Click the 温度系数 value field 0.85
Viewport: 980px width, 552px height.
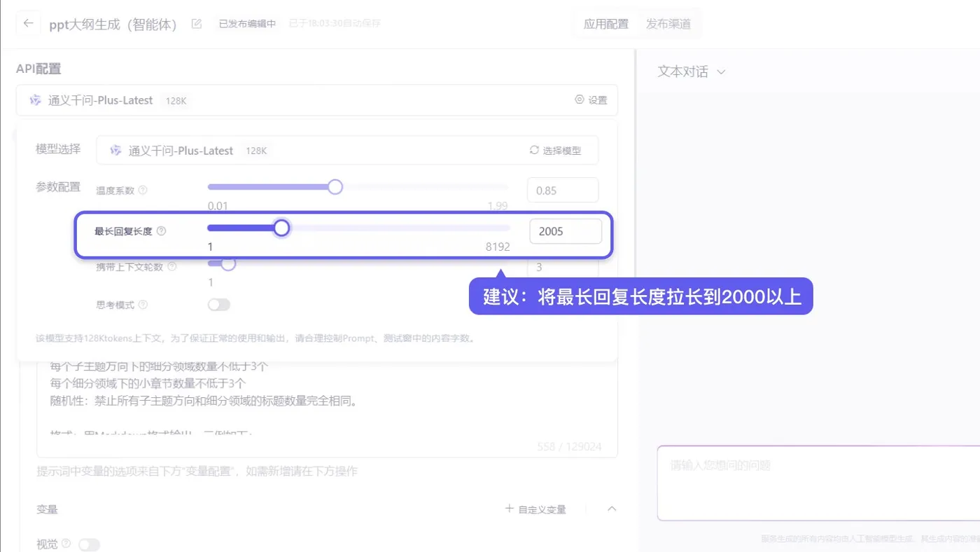563,191
